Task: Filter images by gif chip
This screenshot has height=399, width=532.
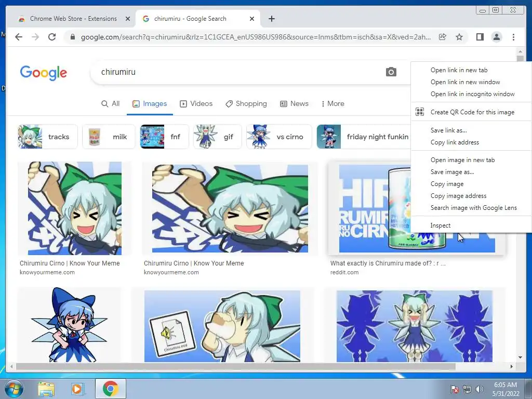Action: coord(218,137)
